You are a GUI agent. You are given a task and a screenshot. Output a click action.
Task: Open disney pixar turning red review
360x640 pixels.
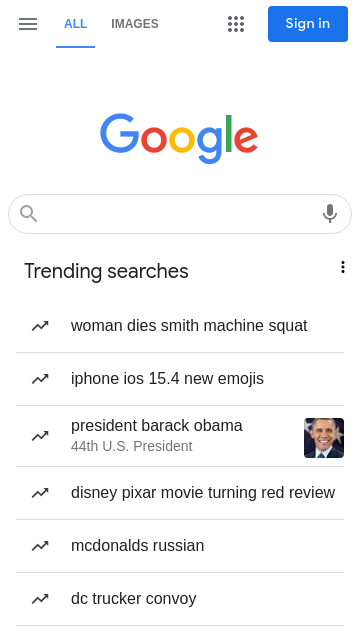pos(180,493)
